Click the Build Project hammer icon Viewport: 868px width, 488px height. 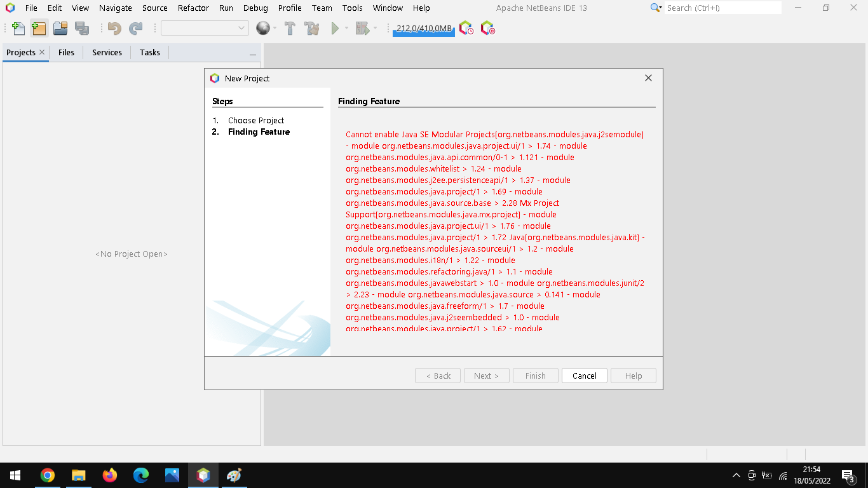pos(290,28)
